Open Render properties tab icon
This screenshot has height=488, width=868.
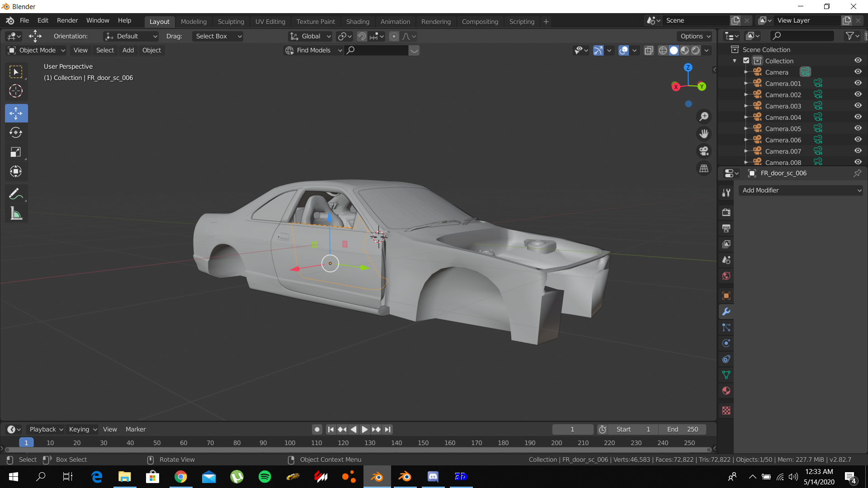[x=726, y=212]
